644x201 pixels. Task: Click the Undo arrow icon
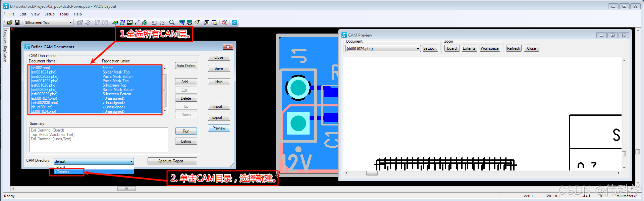[155, 22]
